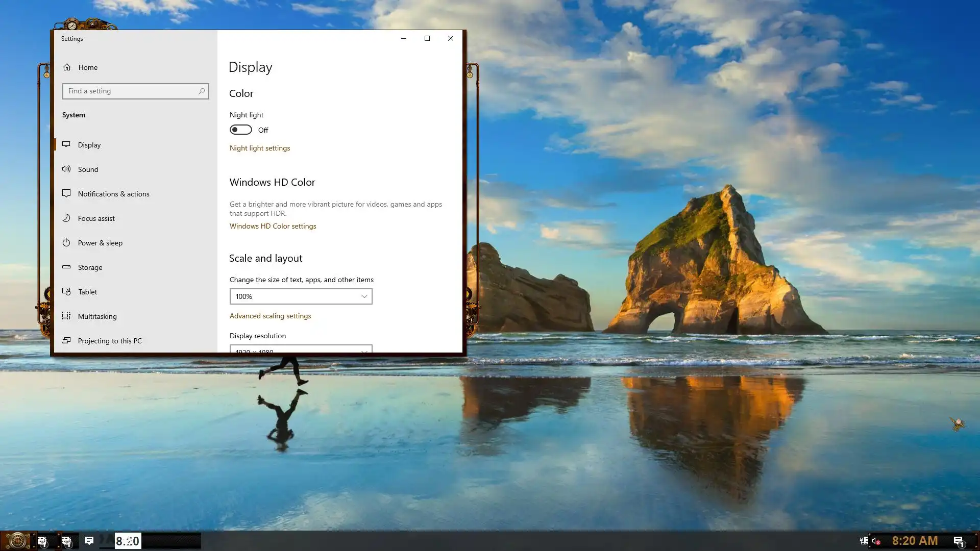980x551 pixels.
Task: Select Multitasking in the sidebar
Action: coord(97,316)
